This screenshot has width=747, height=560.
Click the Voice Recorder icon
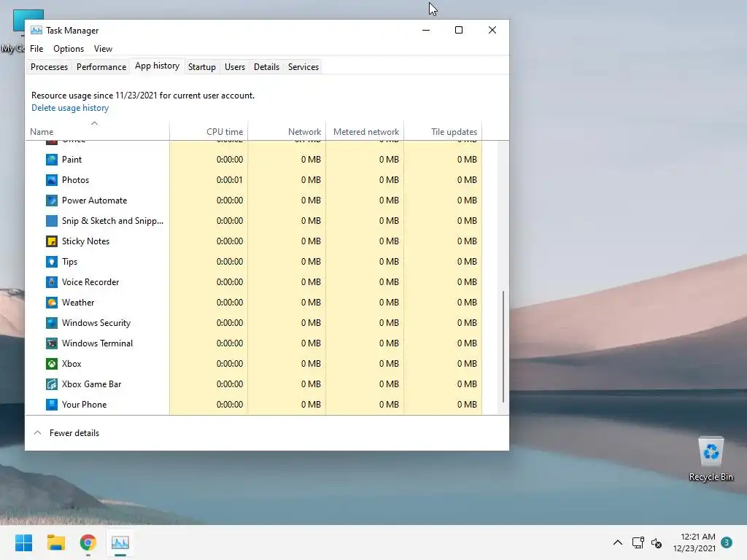coord(52,282)
